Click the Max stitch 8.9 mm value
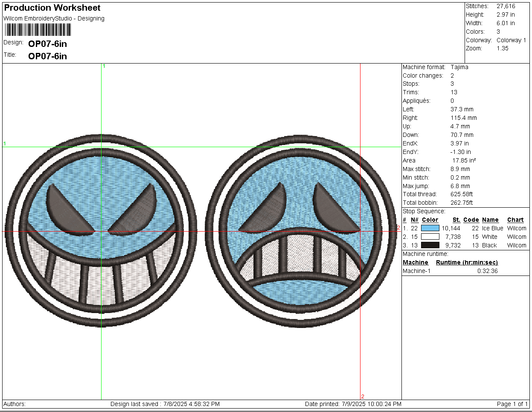Screen dimensions: 532x412 (x=460, y=169)
